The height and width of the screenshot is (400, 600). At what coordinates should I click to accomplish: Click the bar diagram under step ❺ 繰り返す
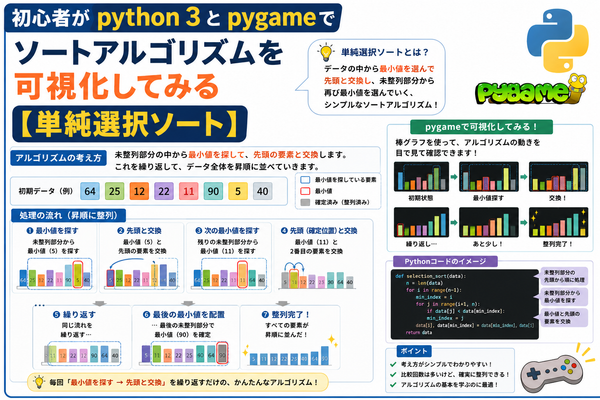(x=82, y=353)
